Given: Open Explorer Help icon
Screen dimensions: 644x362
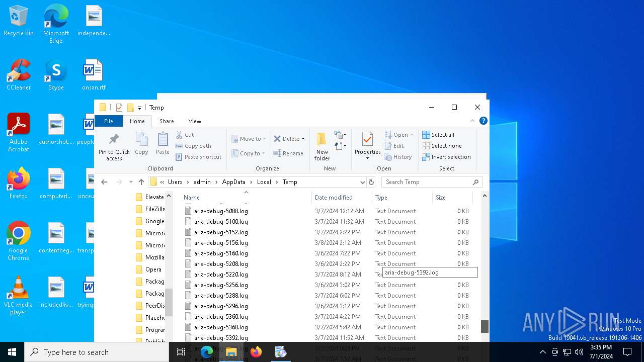Looking at the screenshot, I should click(484, 121).
